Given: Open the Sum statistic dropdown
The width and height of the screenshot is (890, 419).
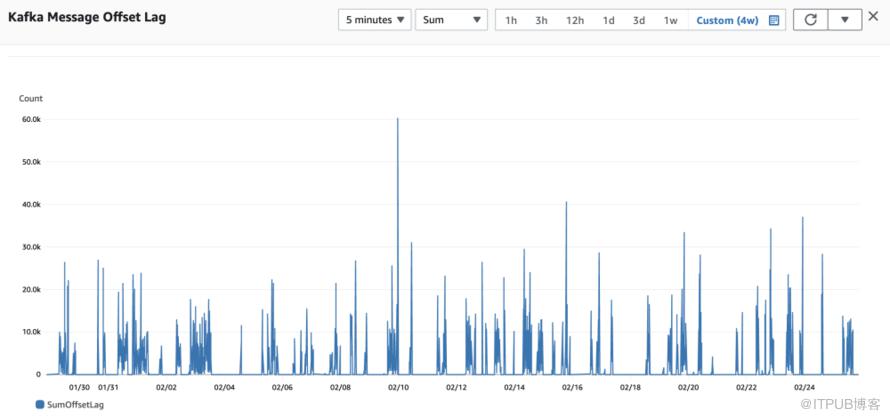Looking at the screenshot, I should (x=451, y=20).
